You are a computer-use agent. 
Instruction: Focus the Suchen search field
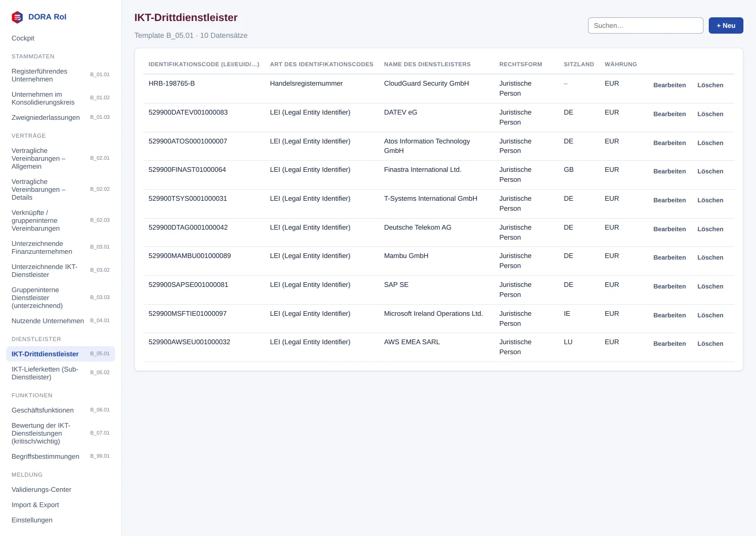pos(645,26)
